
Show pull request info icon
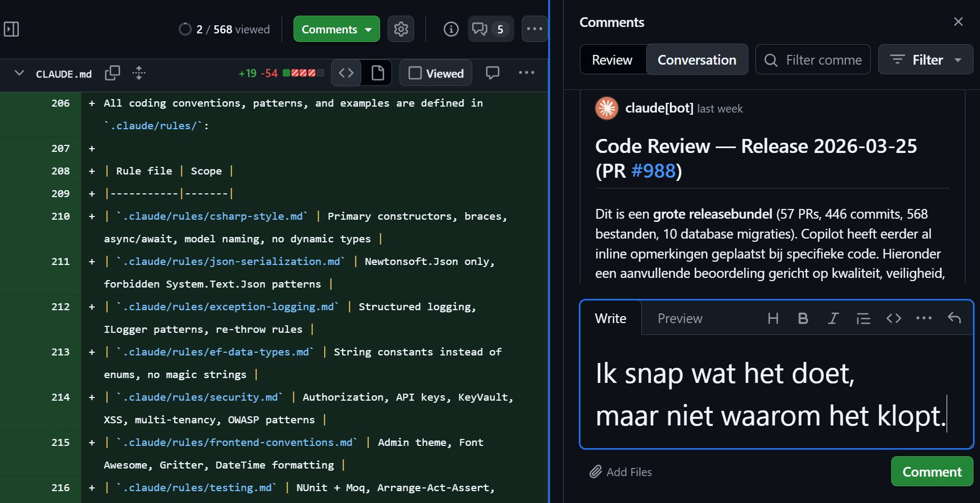451,29
